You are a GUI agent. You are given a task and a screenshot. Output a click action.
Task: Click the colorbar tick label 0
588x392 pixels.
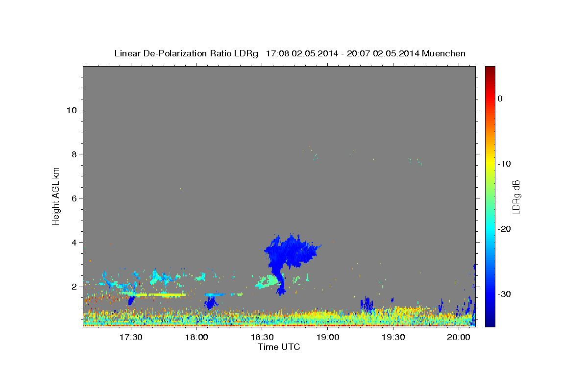coord(500,98)
